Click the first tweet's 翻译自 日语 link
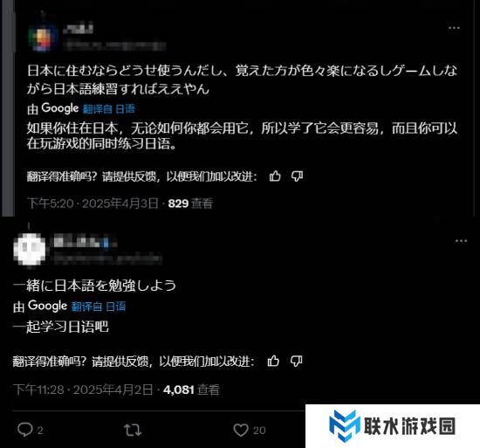Viewport: 480px width, 448px height. (x=109, y=108)
